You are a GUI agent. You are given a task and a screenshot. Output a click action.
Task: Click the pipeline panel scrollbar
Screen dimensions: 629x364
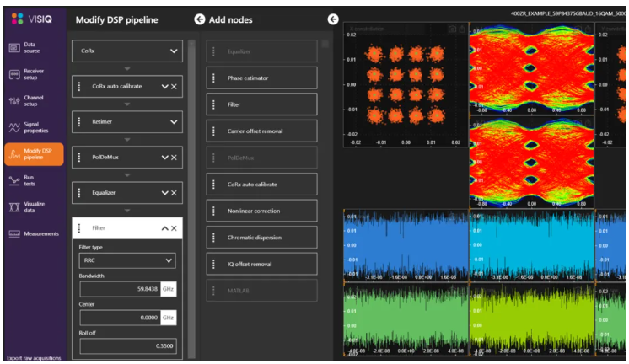[191, 199]
